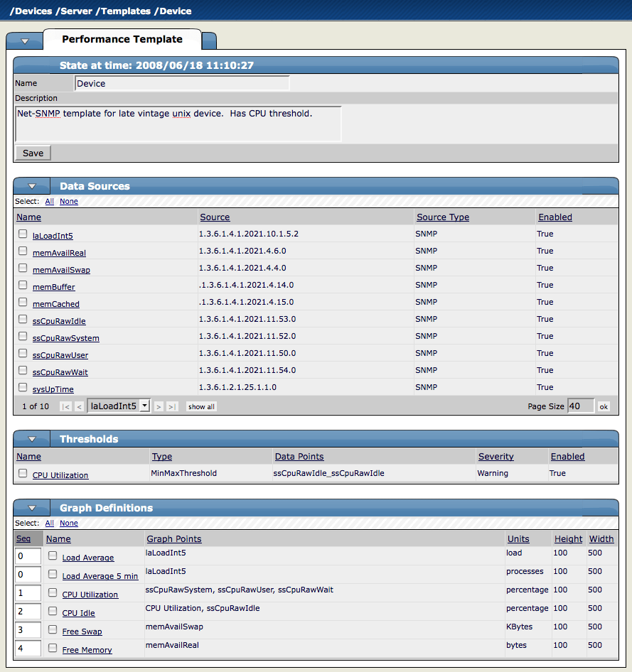The width and height of the screenshot is (632, 672).
Task: Open the Thresholds panel menu arrow
Action: (x=31, y=438)
